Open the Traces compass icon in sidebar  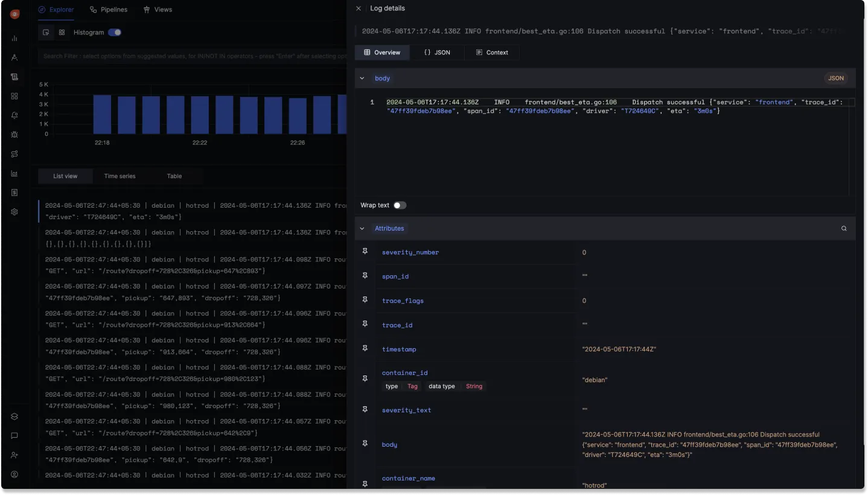14,57
